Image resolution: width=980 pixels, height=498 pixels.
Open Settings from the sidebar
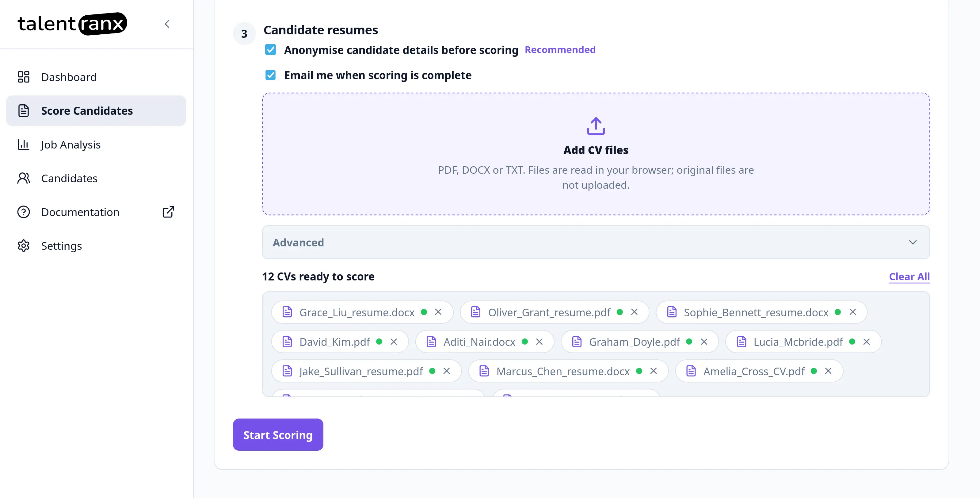point(96,246)
